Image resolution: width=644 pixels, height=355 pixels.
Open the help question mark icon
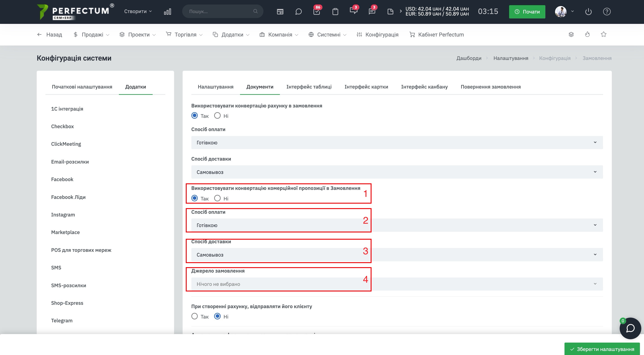tap(607, 11)
